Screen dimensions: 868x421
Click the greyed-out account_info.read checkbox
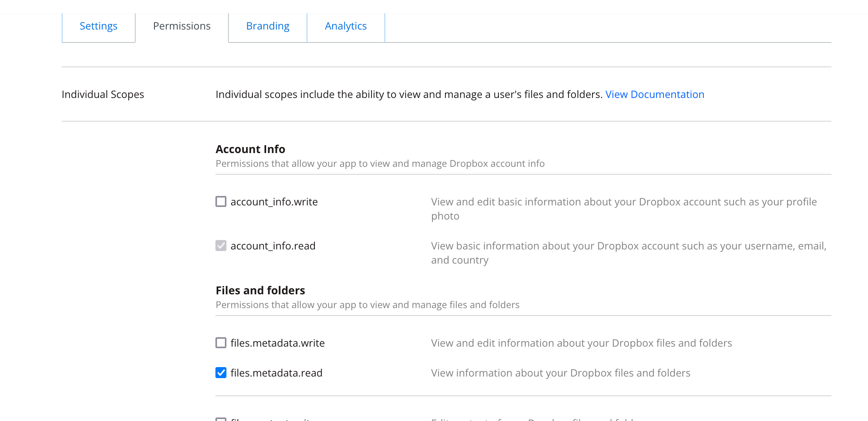(221, 246)
